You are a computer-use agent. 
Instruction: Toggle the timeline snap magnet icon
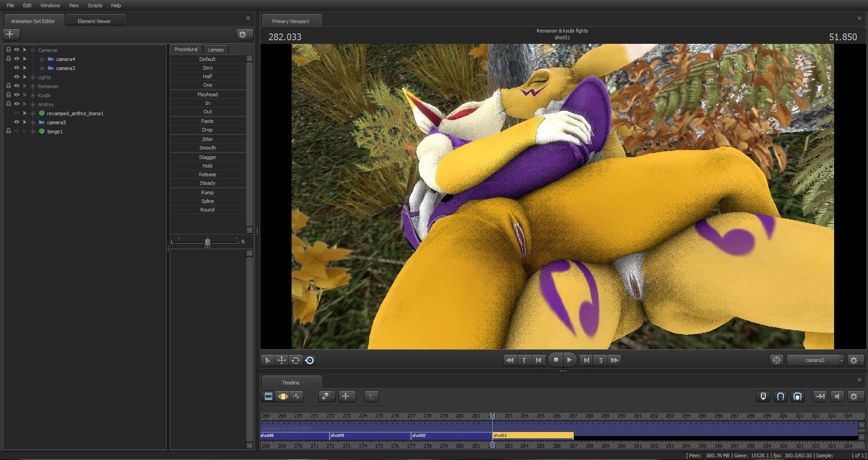(780, 396)
